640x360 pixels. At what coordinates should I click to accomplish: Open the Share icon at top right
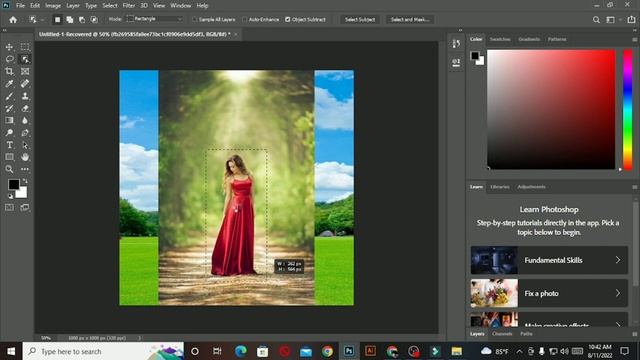point(631,19)
